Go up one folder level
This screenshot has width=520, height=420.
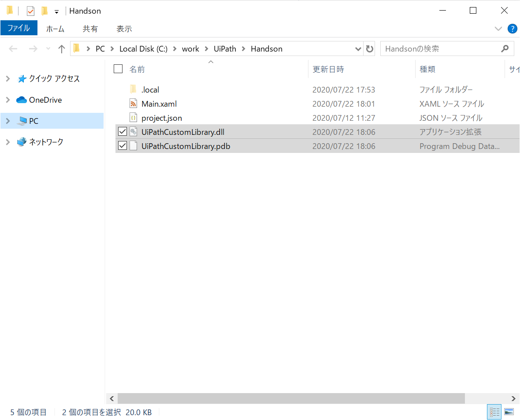click(61, 49)
